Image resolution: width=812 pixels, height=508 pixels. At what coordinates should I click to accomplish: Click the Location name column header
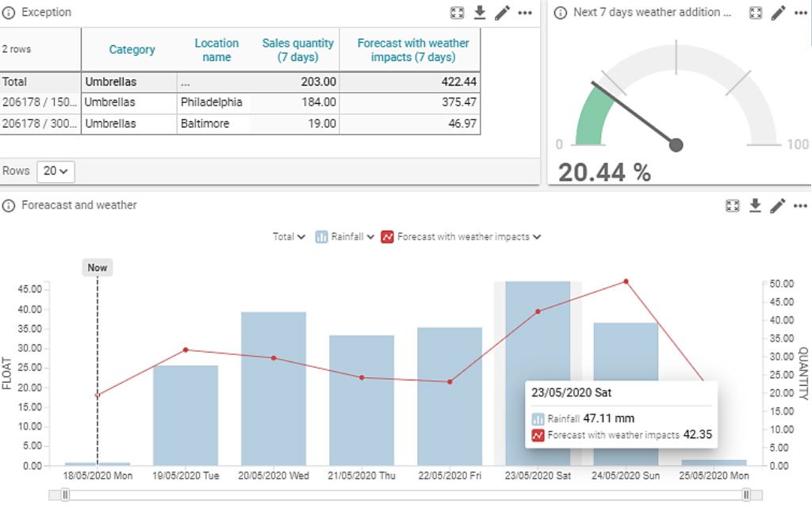click(216, 49)
